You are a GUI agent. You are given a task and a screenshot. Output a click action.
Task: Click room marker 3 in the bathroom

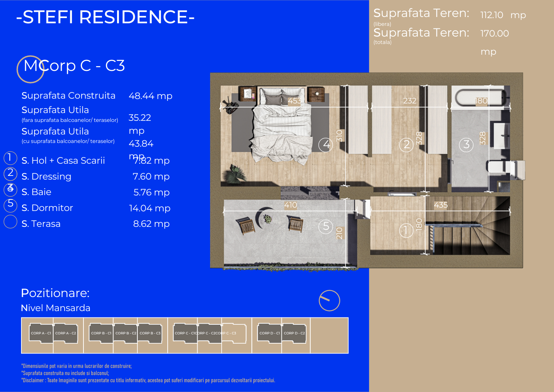[x=466, y=144]
